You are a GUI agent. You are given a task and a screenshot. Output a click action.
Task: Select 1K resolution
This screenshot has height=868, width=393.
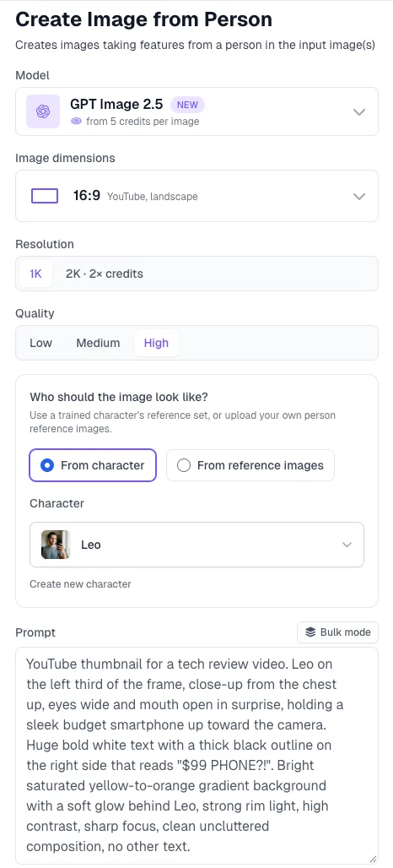coord(36,274)
